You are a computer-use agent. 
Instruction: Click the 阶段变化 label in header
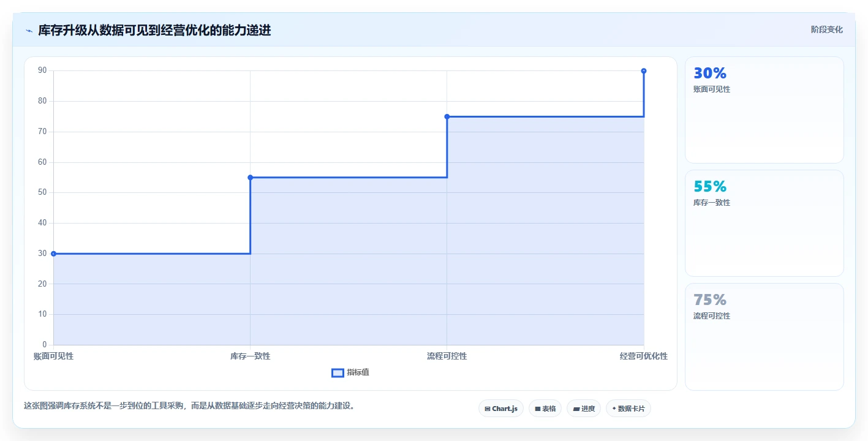[826, 29]
